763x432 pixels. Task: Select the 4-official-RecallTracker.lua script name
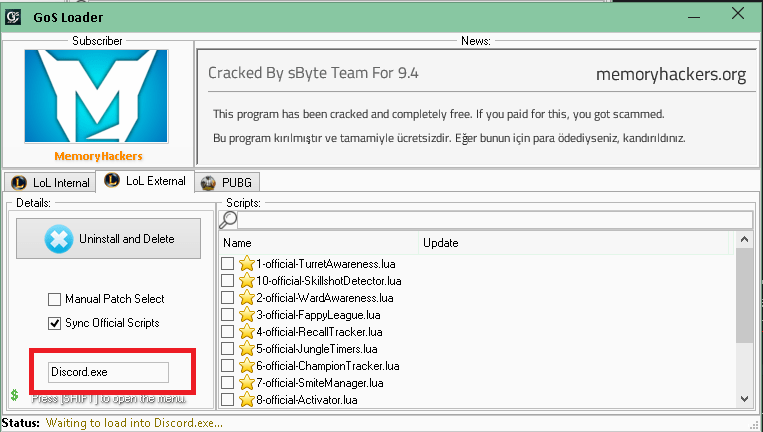pos(319,332)
